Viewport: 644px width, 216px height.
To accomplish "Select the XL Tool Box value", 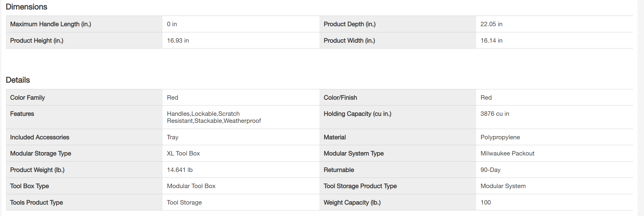I will pos(183,153).
